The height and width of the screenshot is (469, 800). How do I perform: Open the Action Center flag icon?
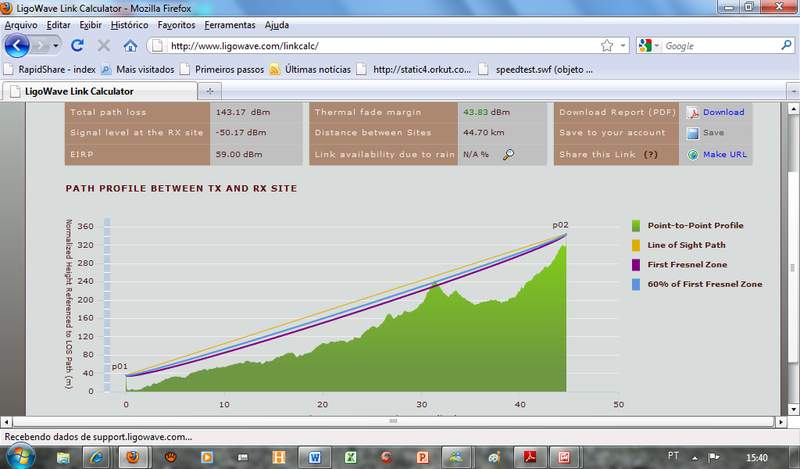click(714, 457)
